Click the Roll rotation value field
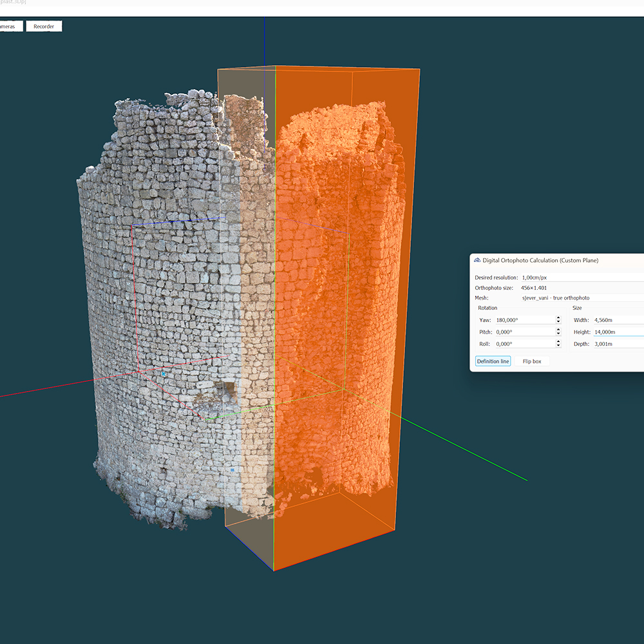The width and height of the screenshot is (644, 644). point(525,343)
